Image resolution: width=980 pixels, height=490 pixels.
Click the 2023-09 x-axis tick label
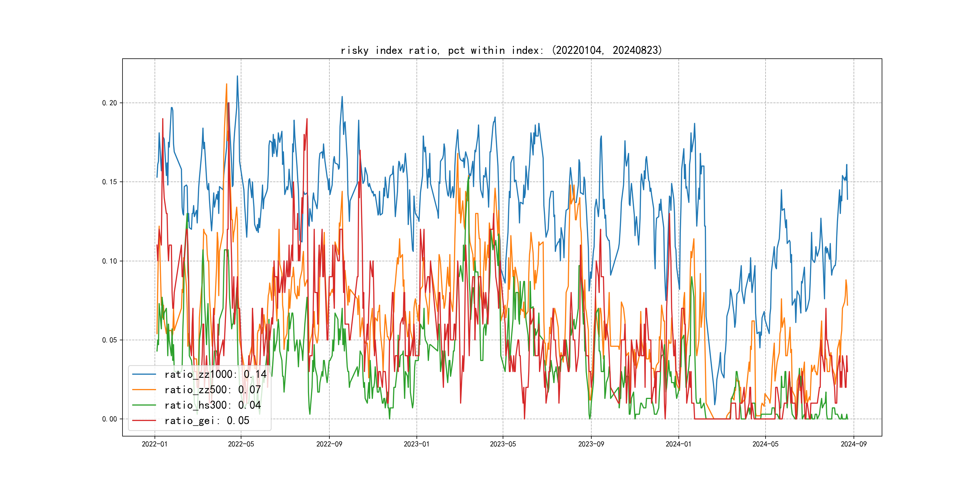[x=591, y=444]
